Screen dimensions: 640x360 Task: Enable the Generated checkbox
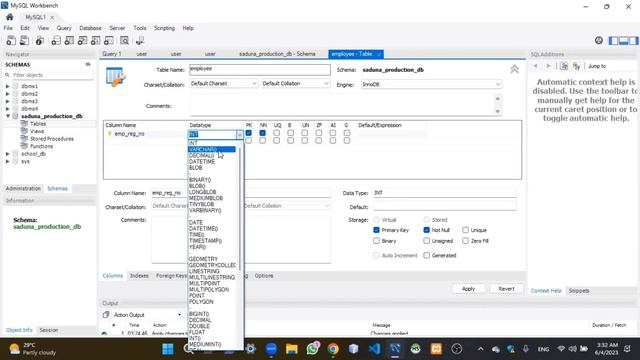(427, 255)
